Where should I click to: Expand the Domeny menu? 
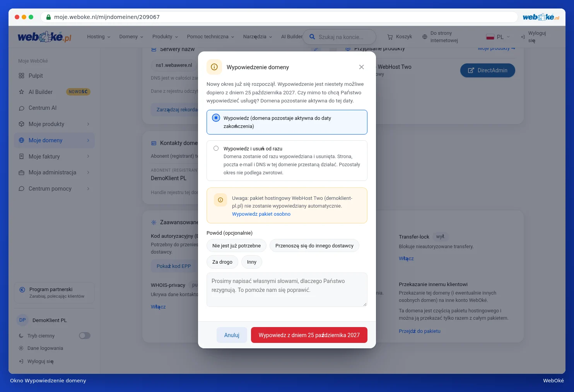pos(131,37)
